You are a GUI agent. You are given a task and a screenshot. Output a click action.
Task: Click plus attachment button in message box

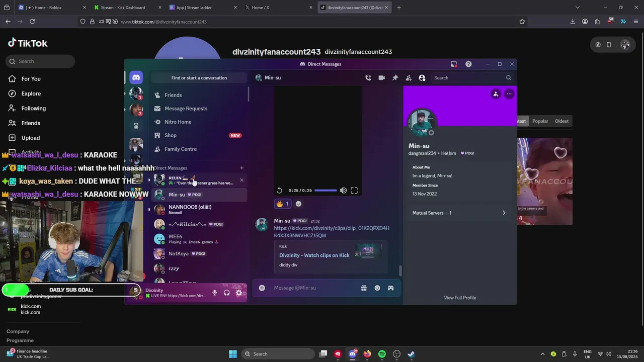pyautogui.click(x=262, y=288)
